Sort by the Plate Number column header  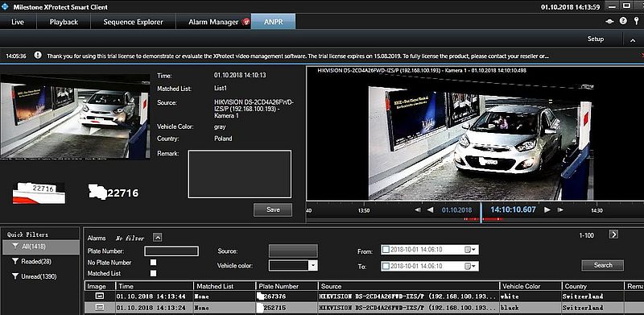pyautogui.click(x=287, y=286)
